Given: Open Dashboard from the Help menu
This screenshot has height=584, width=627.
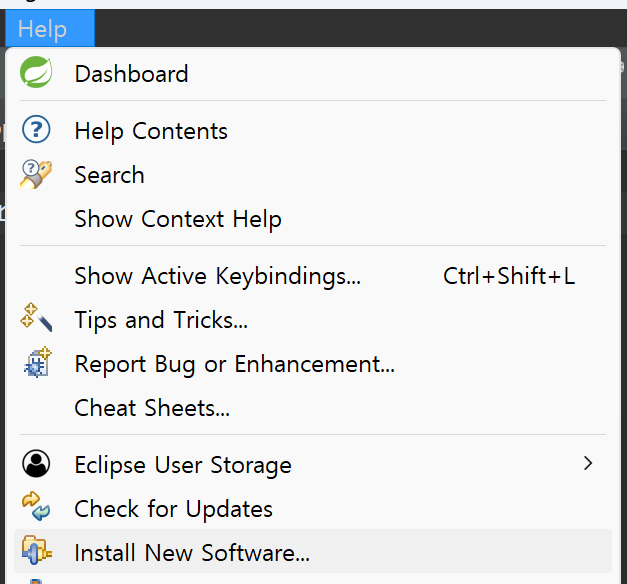Looking at the screenshot, I should click(131, 74).
